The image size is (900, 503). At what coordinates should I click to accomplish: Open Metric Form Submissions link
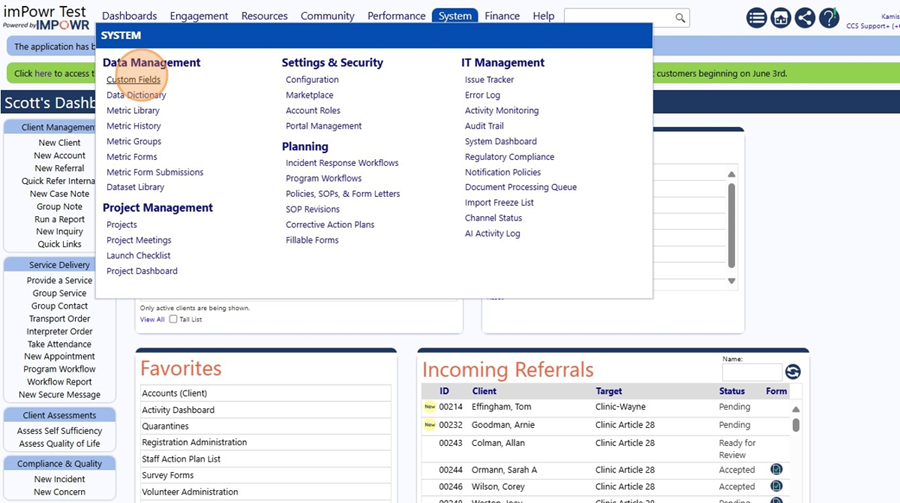(155, 172)
